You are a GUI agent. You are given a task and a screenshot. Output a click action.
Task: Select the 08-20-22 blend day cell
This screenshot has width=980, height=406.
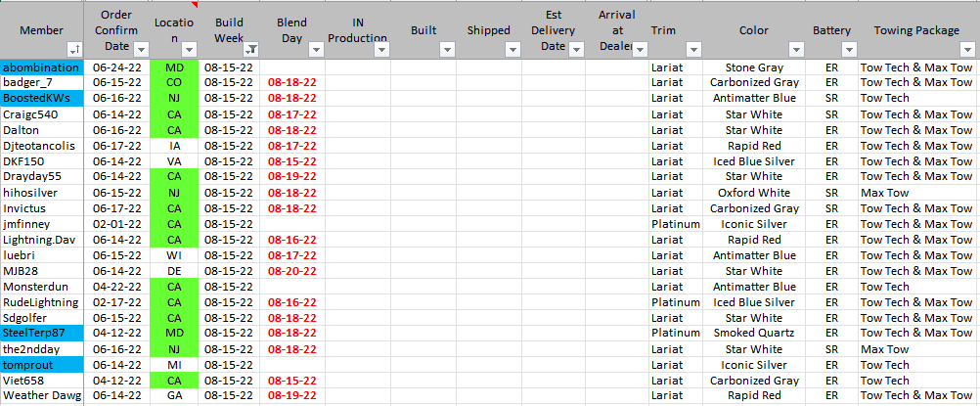point(291,271)
